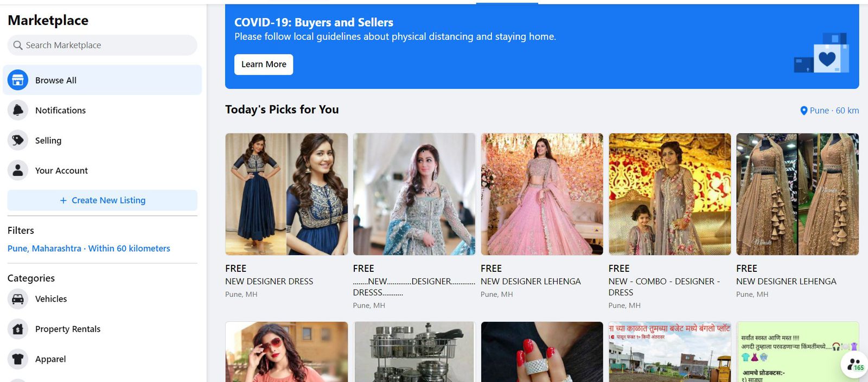Open the beige ruffled lehenga photo
This screenshot has width=868, height=382.
(x=797, y=194)
